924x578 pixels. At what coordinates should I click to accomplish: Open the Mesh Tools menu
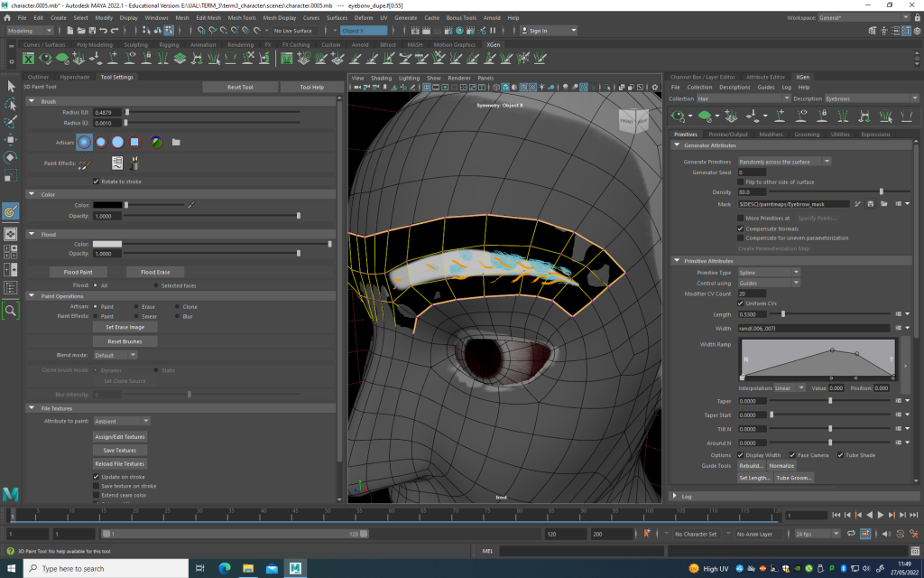coord(242,18)
